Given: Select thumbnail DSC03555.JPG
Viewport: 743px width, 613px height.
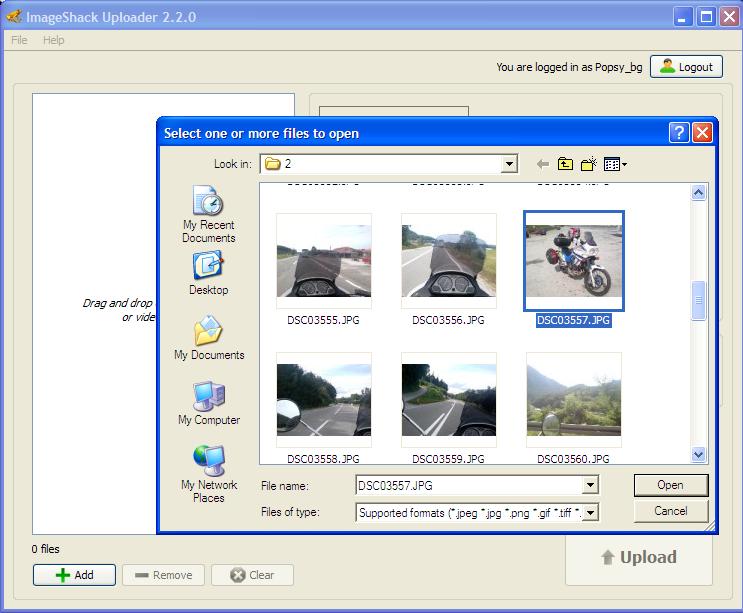Looking at the screenshot, I should point(324,261).
